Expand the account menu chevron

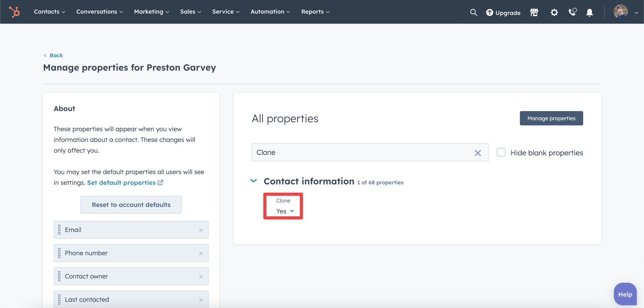click(x=636, y=13)
